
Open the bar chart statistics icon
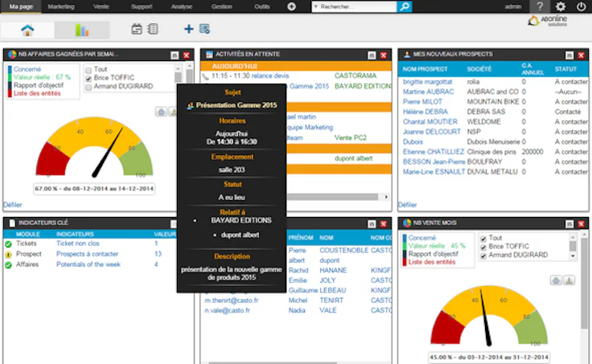click(x=82, y=30)
